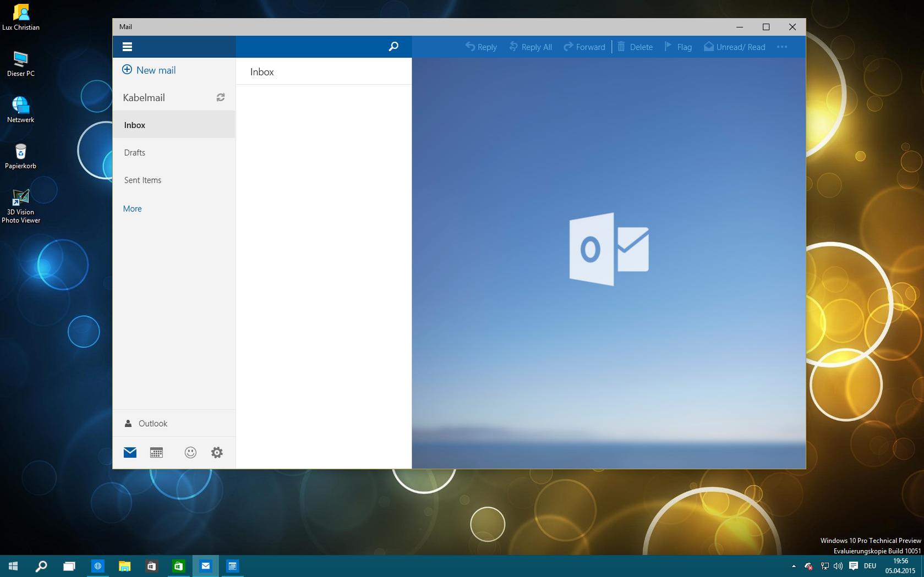This screenshot has width=924, height=577.
Task: Open Store from the taskbar
Action: (151, 566)
